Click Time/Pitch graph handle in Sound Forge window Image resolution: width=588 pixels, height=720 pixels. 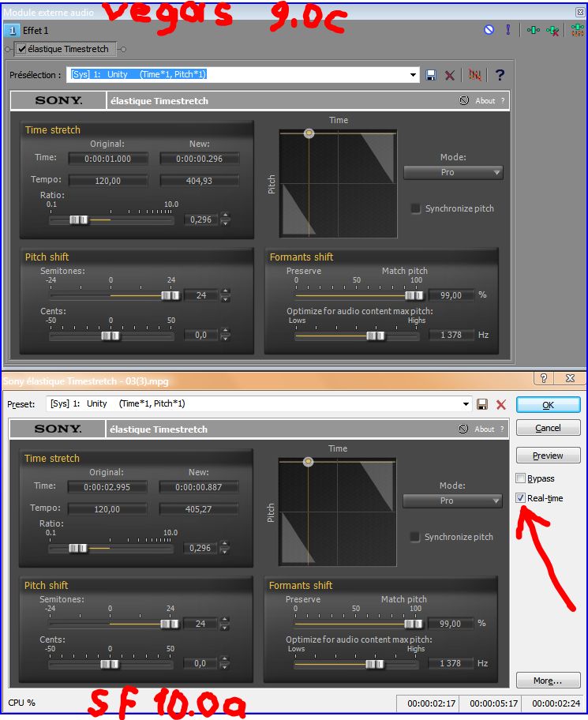point(309,462)
